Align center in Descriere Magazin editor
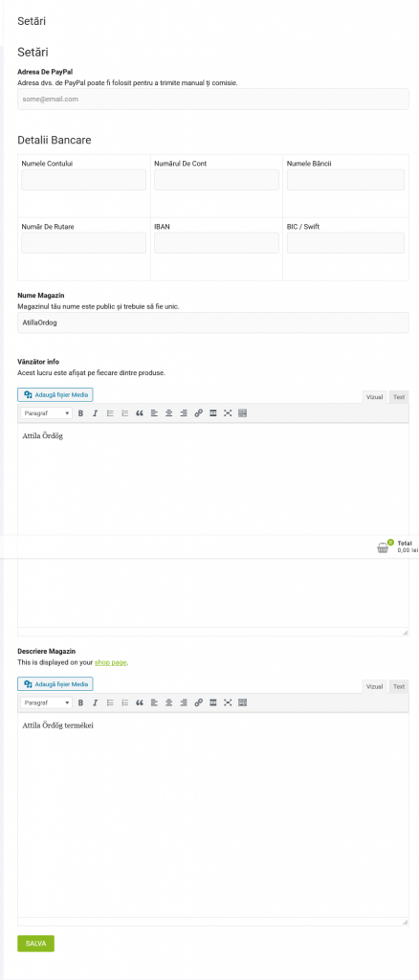Screen dimensions: 419x980 168,702
